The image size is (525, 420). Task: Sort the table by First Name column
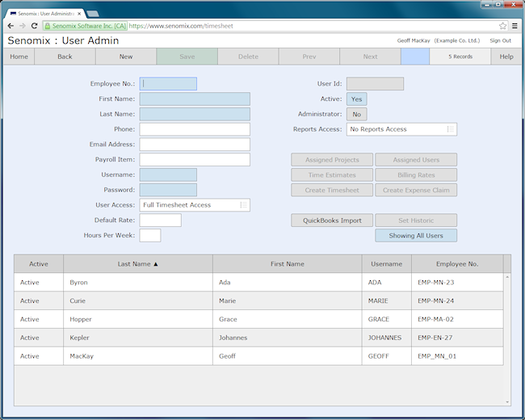coord(288,264)
